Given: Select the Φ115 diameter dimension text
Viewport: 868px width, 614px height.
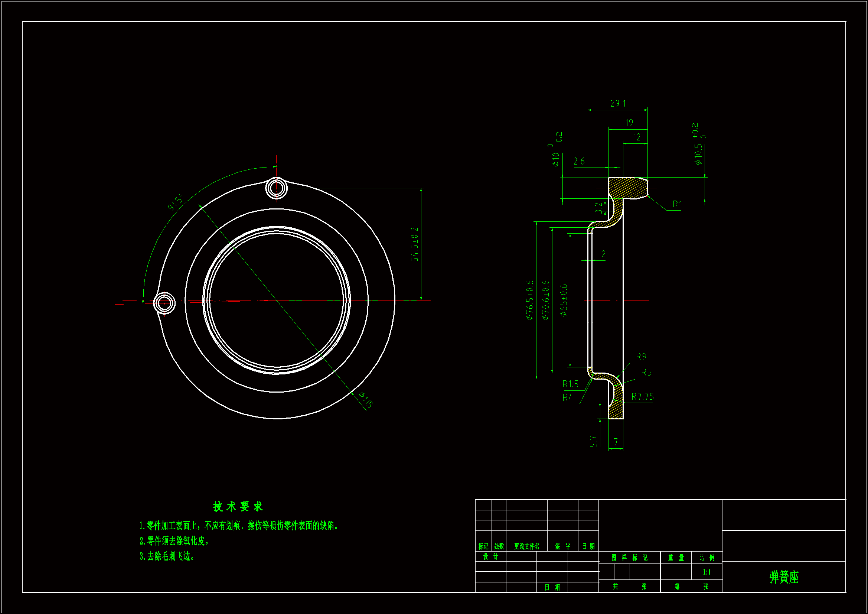Looking at the screenshot, I should (366, 400).
